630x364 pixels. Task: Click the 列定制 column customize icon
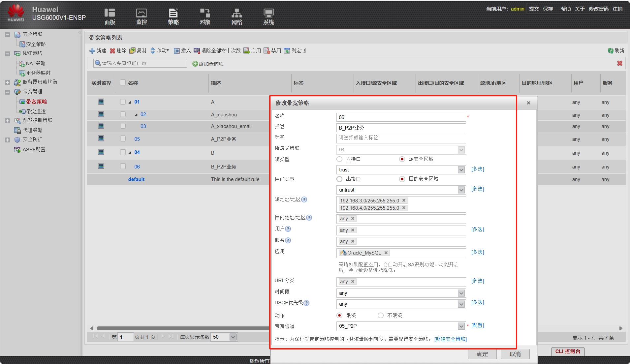click(287, 51)
